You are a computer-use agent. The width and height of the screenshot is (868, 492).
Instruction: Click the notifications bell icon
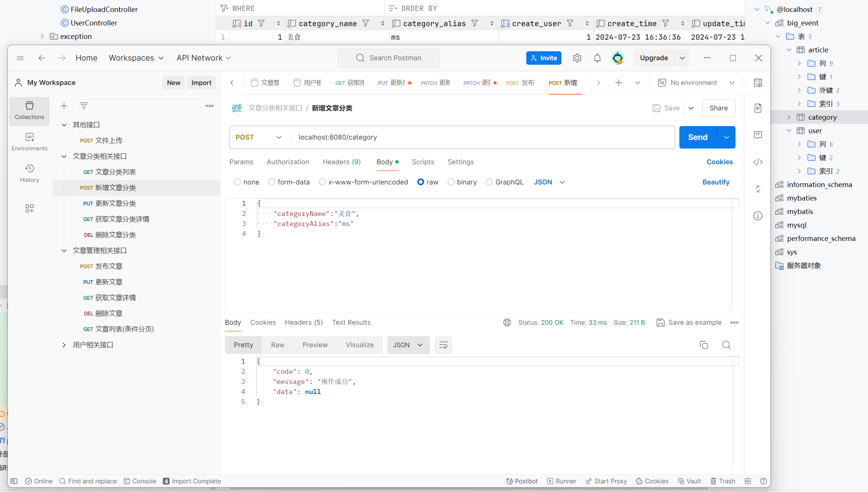coord(597,58)
